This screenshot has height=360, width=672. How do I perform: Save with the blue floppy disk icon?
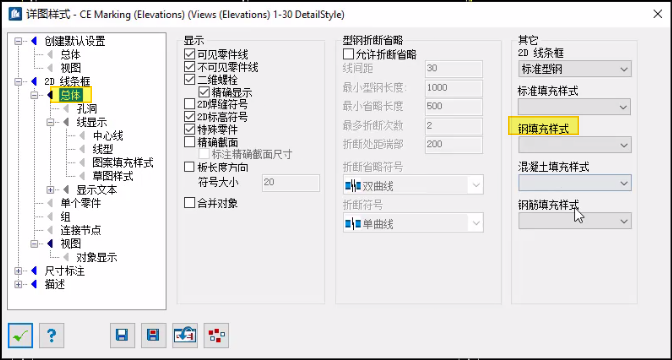[122, 336]
